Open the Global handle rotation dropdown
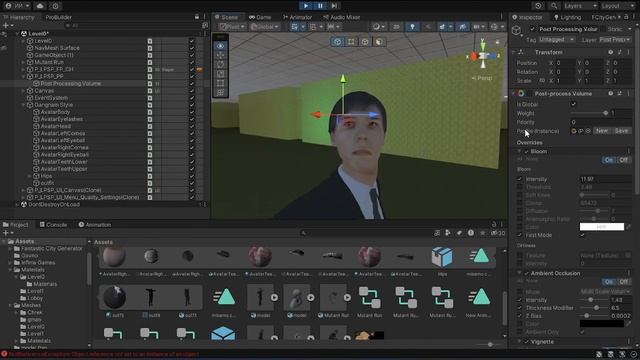Screen dimensions: 640x360 (x=264, y=27)
